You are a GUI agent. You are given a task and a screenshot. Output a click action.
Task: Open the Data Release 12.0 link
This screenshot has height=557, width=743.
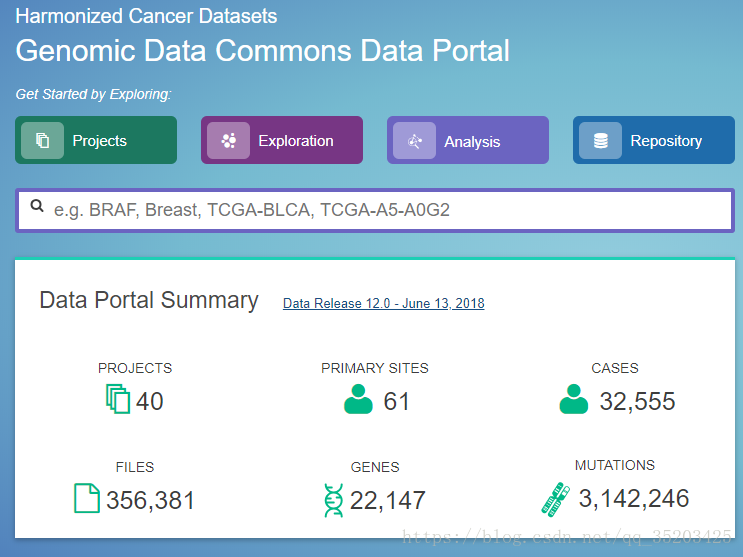point(383,303)
